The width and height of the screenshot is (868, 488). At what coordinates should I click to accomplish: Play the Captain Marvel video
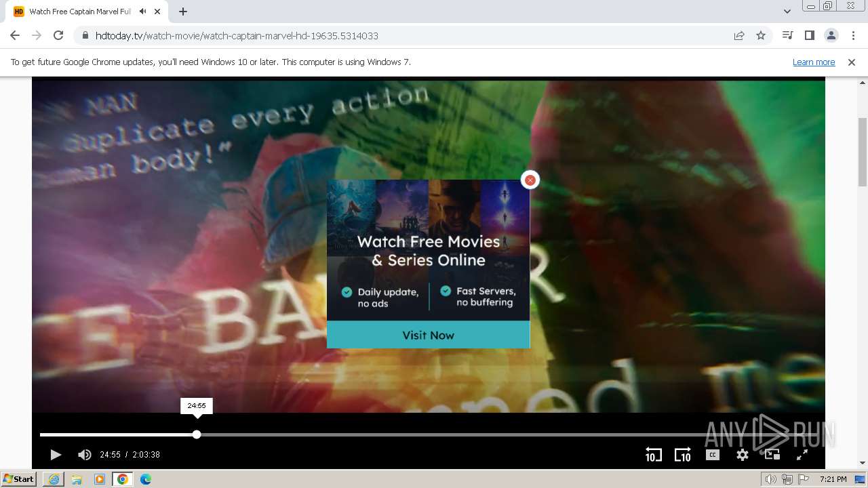coord(56,455)
